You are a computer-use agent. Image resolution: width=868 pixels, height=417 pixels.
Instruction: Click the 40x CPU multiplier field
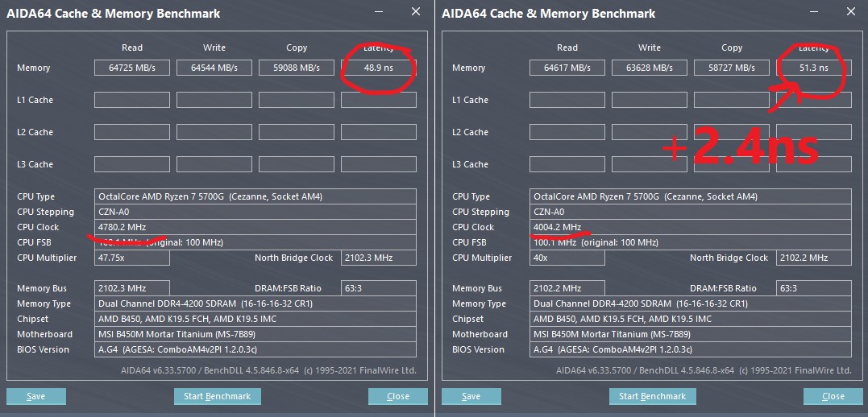point(567,258)
